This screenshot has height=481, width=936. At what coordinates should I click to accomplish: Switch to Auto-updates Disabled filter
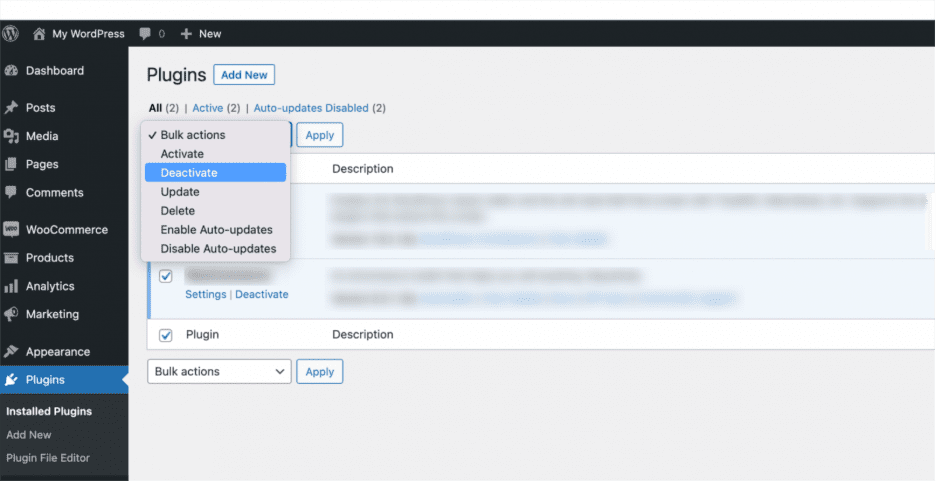coord(311,108)
